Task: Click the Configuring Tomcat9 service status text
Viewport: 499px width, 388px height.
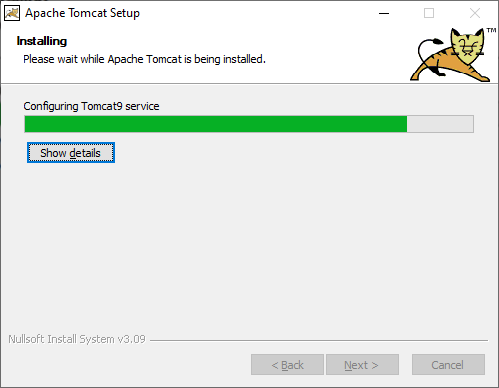Action: [x=91, y=106]
